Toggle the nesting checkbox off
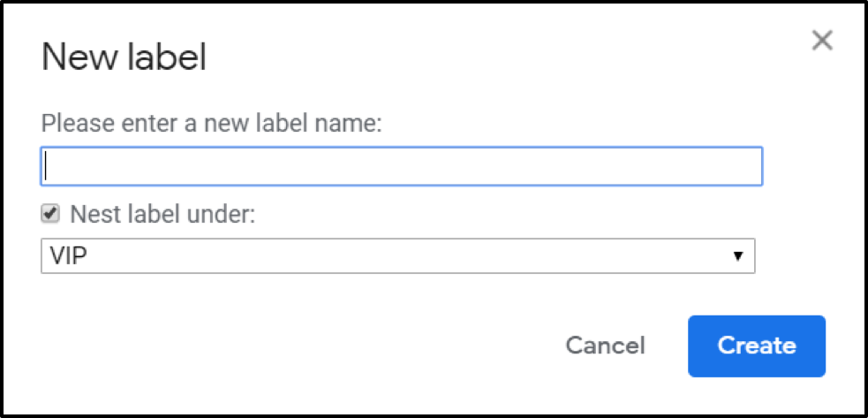This screenshot has height=418, width=868. [x=50, y=214]
